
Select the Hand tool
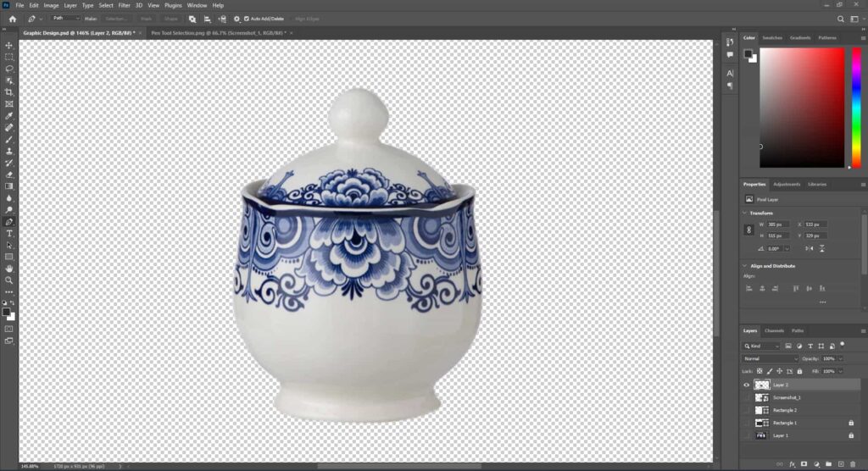click(x=8, y=269)
